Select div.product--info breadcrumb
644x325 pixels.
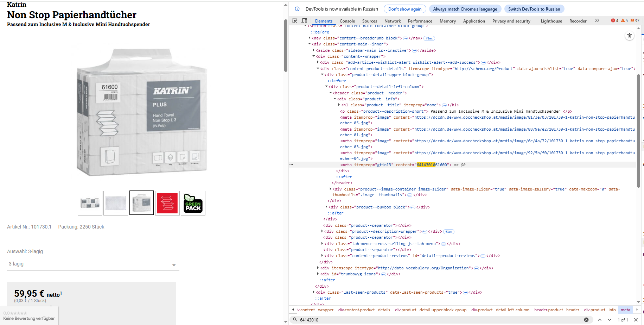pos(600,310)
